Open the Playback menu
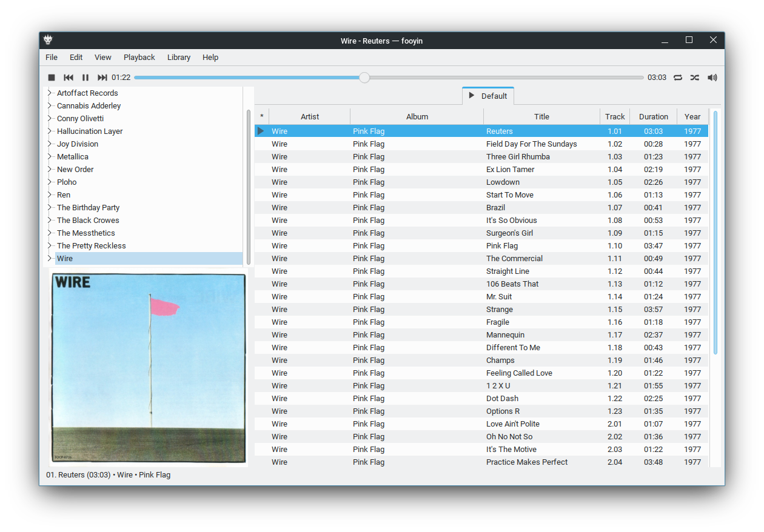 139,58
